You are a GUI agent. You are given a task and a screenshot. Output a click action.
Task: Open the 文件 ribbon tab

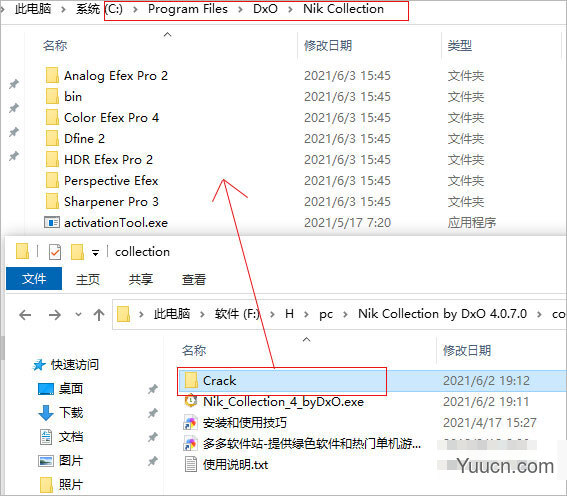click(34, 279)
